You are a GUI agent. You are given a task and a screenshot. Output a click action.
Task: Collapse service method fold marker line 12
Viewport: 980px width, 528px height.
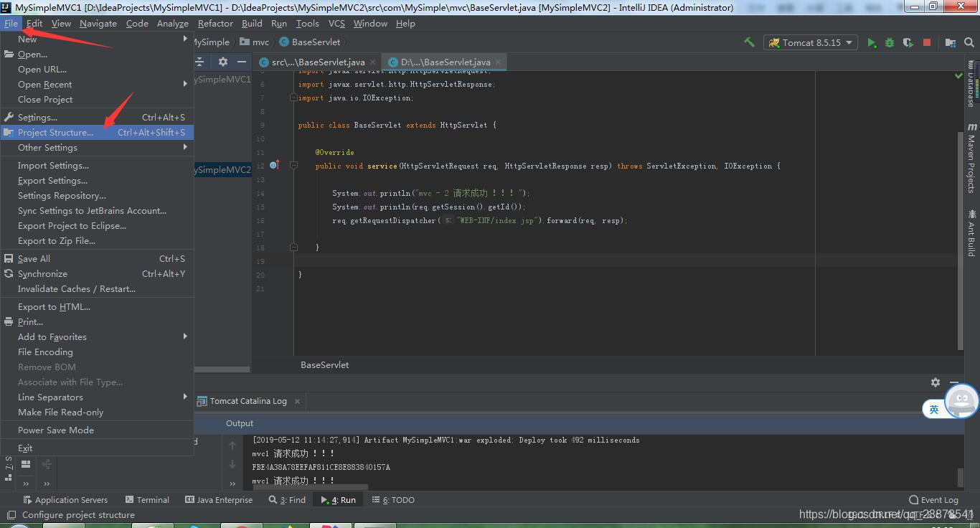click(x=293, y=166)
